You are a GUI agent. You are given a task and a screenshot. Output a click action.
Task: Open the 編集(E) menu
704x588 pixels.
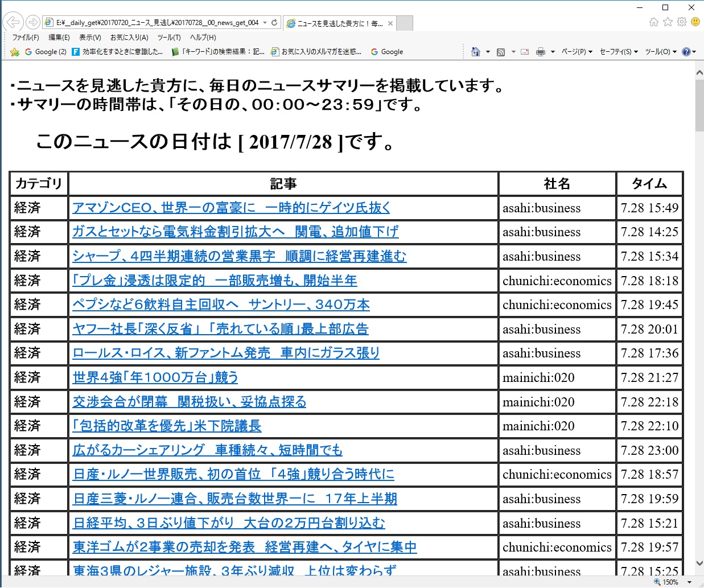(59, 38)
